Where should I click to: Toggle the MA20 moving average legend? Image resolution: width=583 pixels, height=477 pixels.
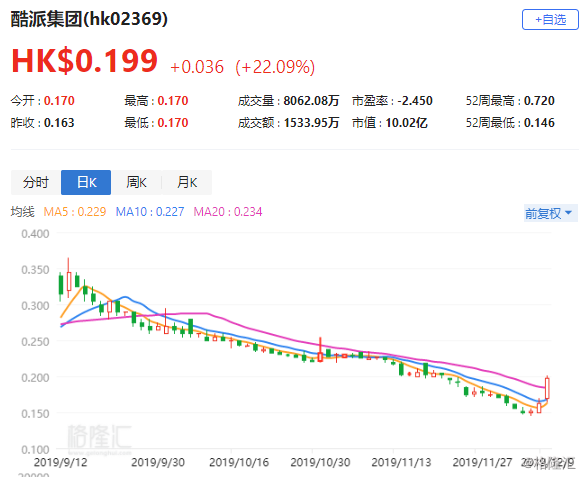[228, 212]
